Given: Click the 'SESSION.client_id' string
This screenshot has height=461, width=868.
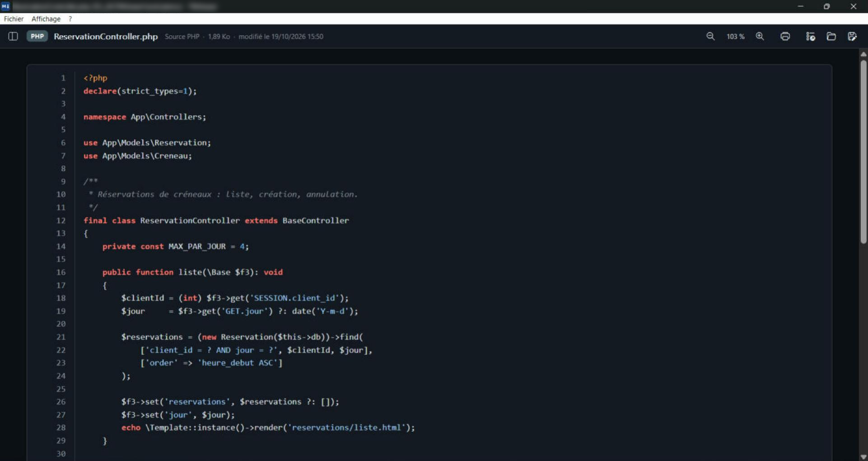Looking at the screenshot, I should [294, 298].
